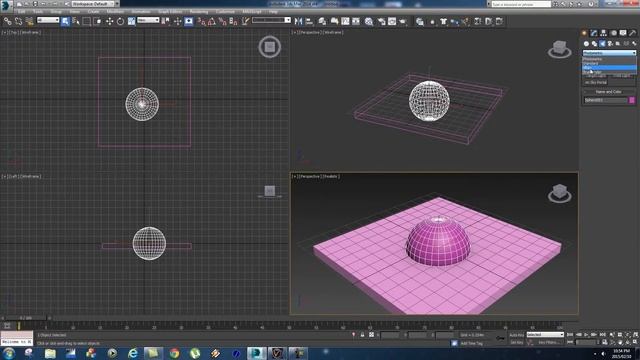Activate the Select and Move tool
Viewport: 640px width, 360px height.
click(x=109, y=21)
